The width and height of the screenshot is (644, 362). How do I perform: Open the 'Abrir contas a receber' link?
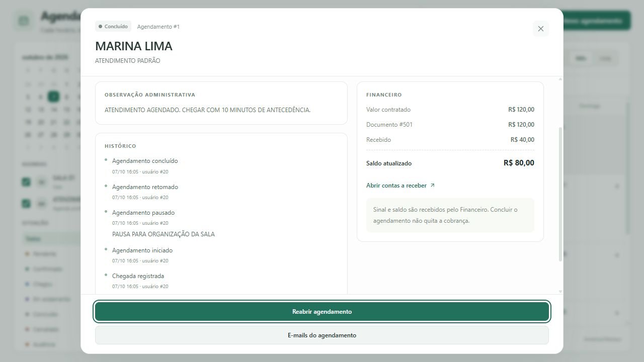[x=400, y=186]
